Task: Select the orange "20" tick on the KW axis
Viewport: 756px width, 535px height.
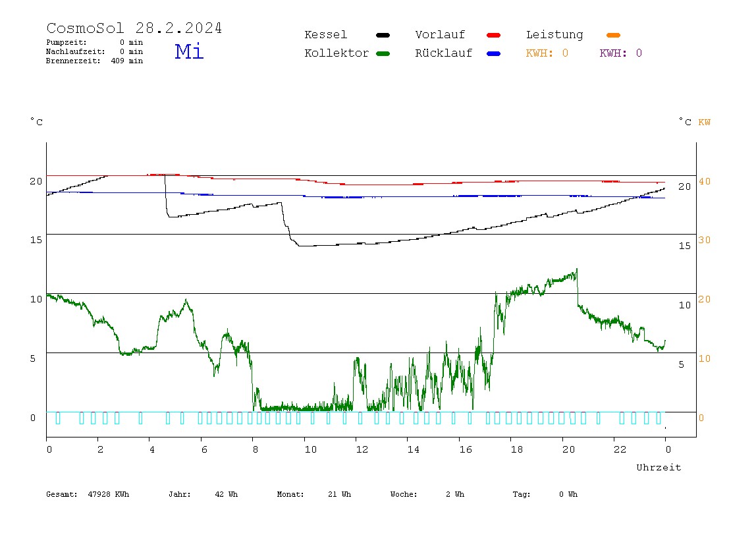Action: (705, 299)
